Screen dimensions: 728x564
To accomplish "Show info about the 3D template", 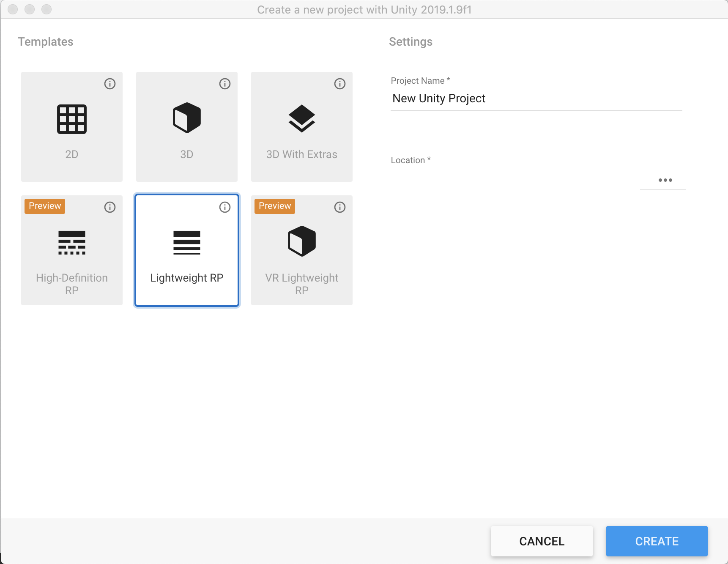I will [x=225, y=84].
